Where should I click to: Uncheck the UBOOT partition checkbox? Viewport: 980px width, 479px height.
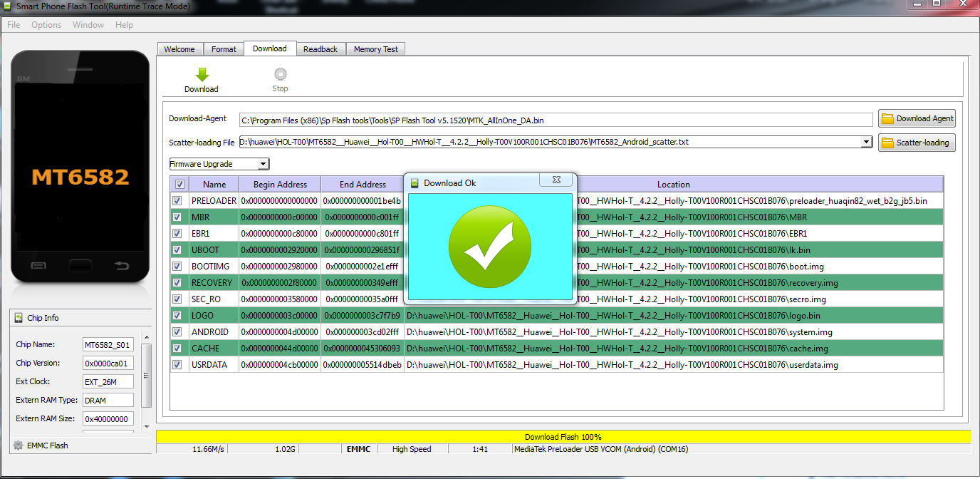click(177, 250)
